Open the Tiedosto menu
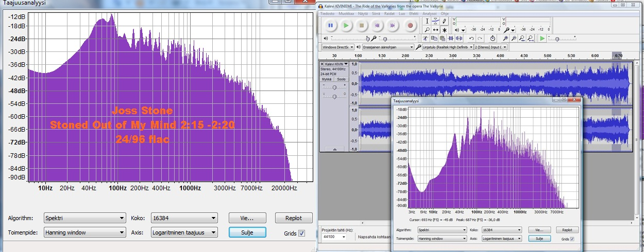644x252 pixels. point(327,13)
